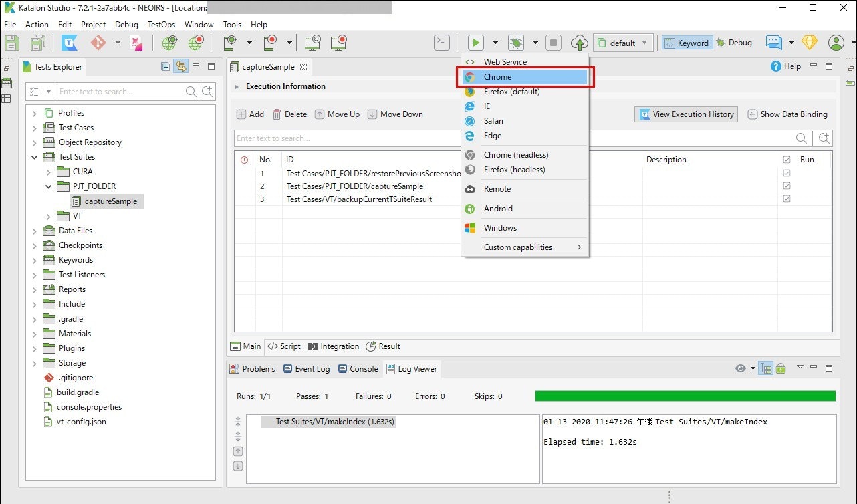
Task: Select Firefox (default) browser option
Action: pos(525,92)
